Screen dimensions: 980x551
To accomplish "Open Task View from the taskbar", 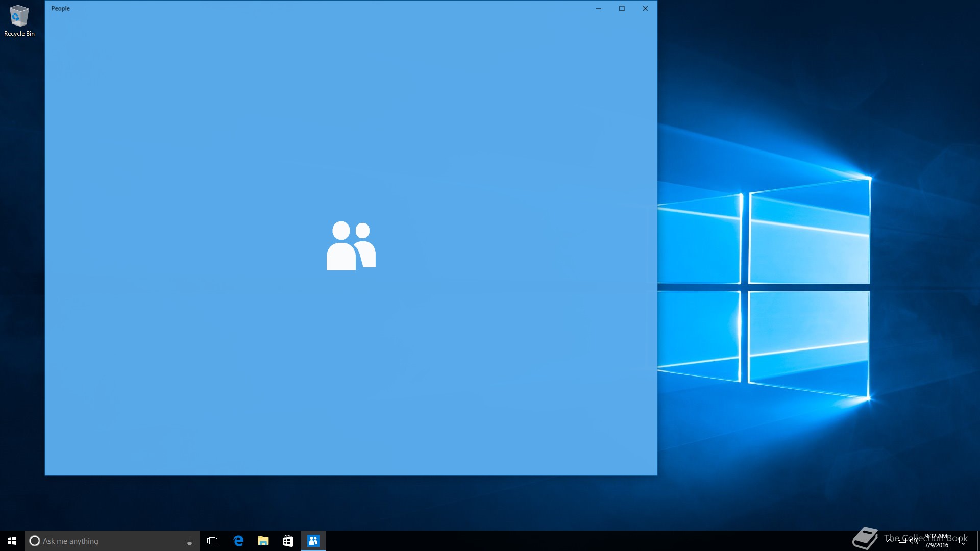I will (212, 541).
